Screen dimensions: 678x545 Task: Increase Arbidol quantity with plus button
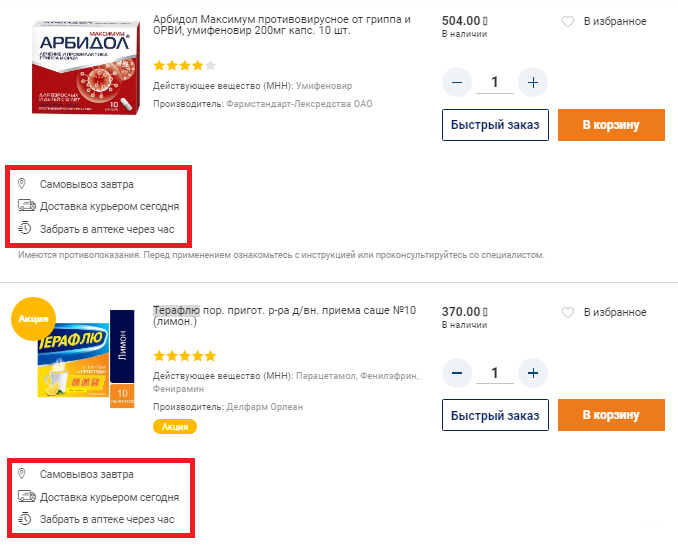(533, 82)
